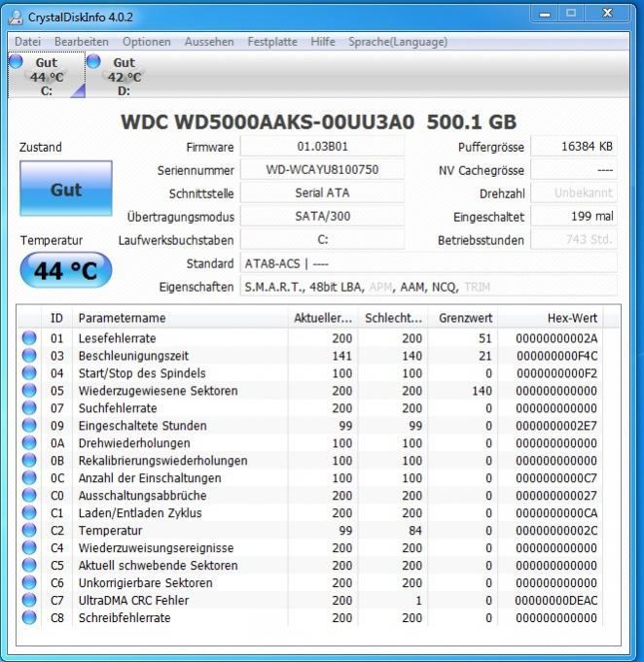This screenshot has width=644, height=662.
Task: Click status orb of Laden/Entladen Zyklus row
Action: pyautogui.click(x=29, y=512)
